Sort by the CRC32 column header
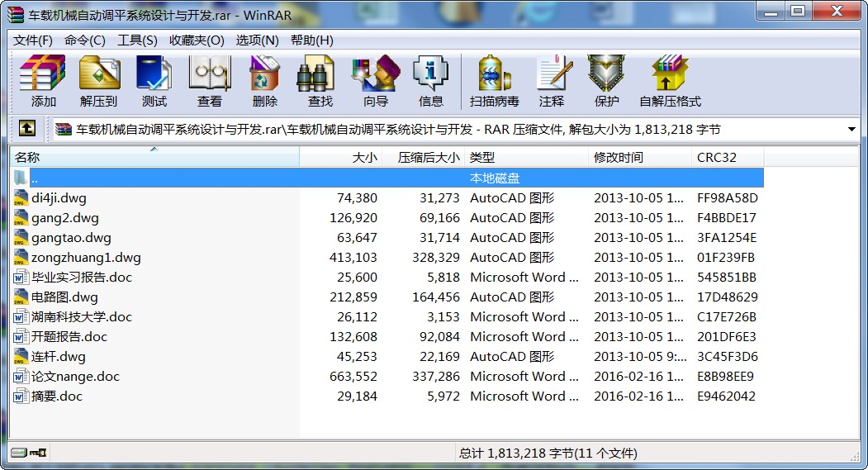Screen dimensions: 868x470 click(728, 157)
